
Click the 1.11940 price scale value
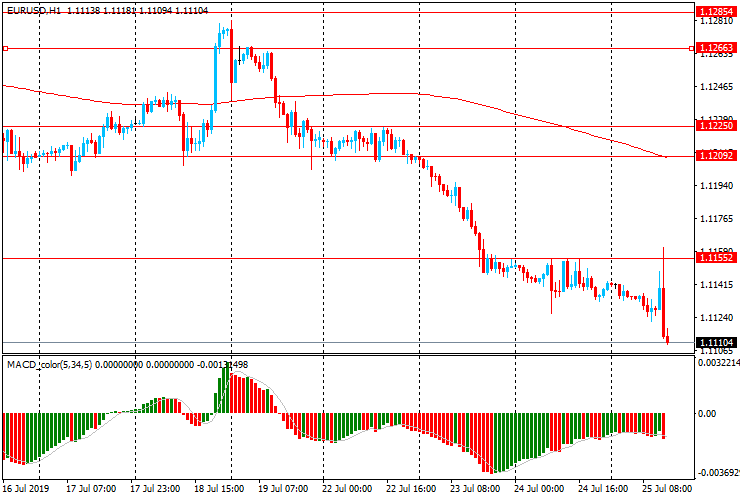tap(716, 186)
